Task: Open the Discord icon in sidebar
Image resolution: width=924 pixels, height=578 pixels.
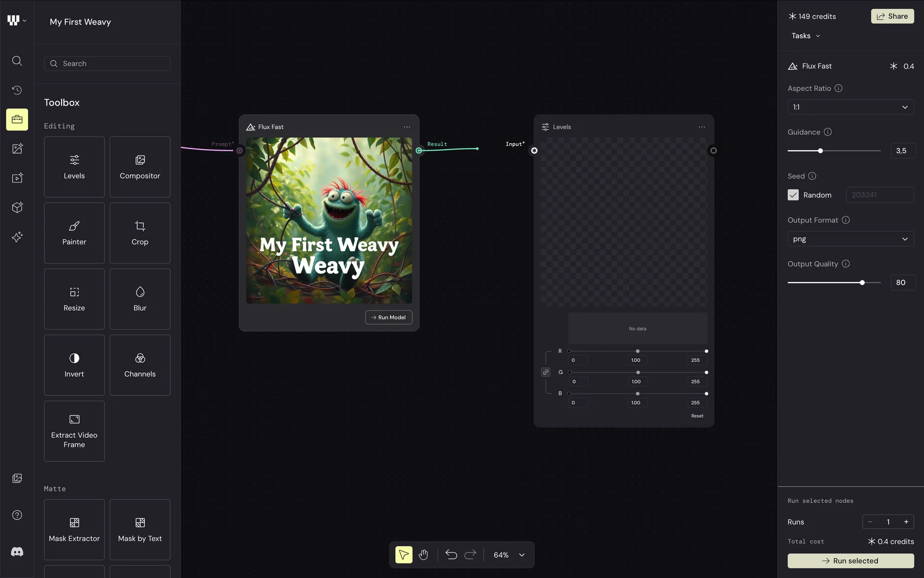Action: (x=17, y=552)
